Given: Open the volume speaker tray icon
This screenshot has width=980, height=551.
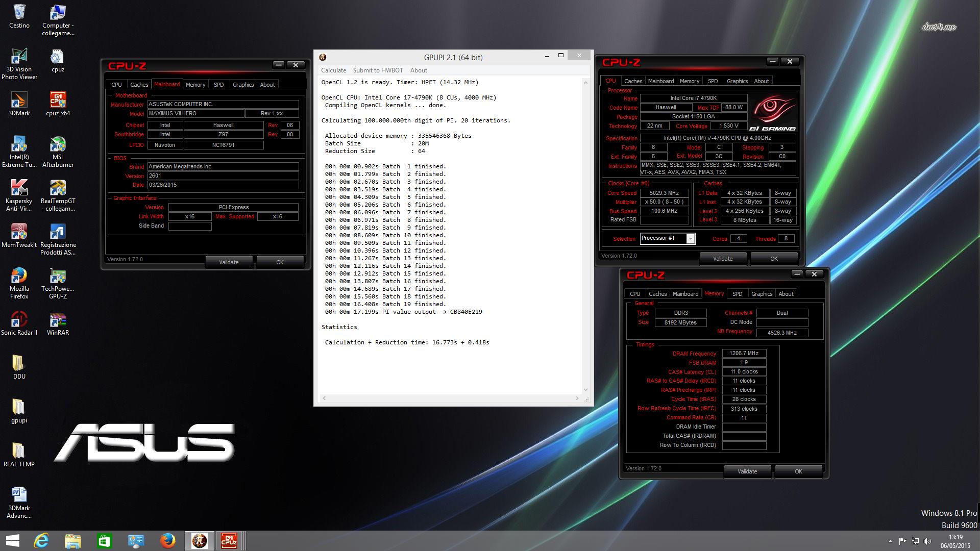Looking at the screenshot, I should click(x=927, y=541).
